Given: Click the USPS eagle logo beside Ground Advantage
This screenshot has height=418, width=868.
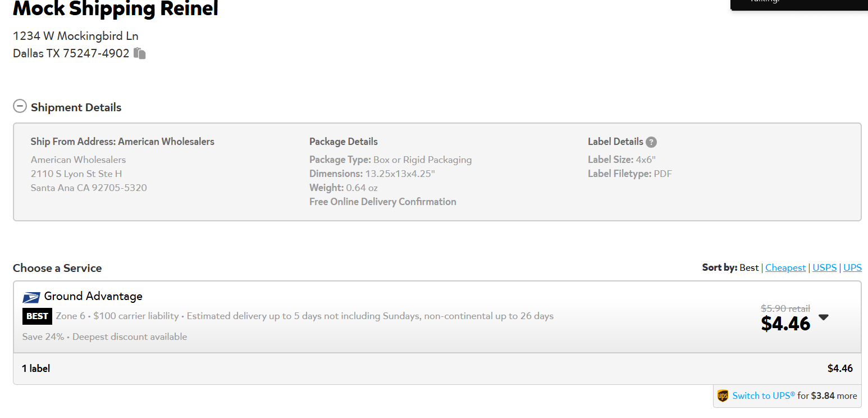Looking at the screenshot, I should point(31,297).
